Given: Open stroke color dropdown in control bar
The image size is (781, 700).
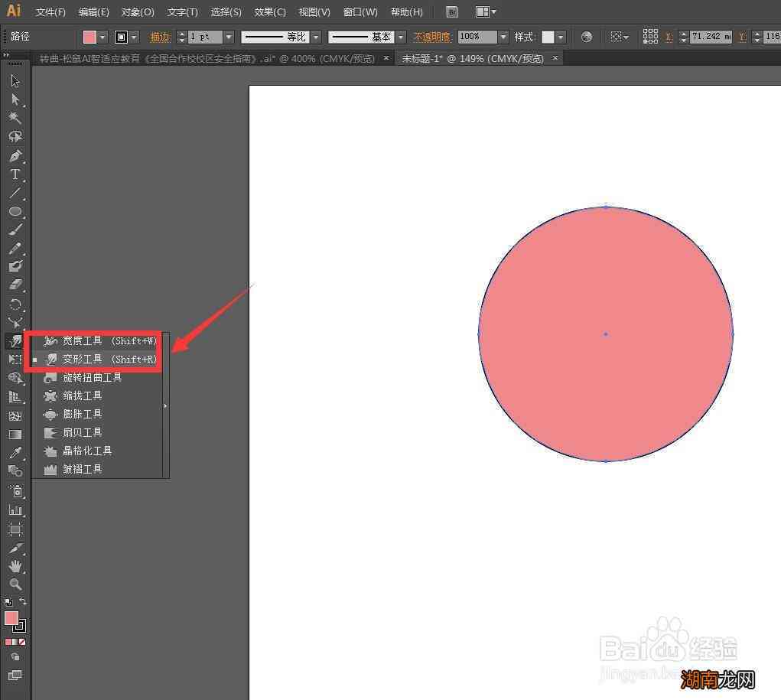Looking at the screenshot, I should [134, 37].
